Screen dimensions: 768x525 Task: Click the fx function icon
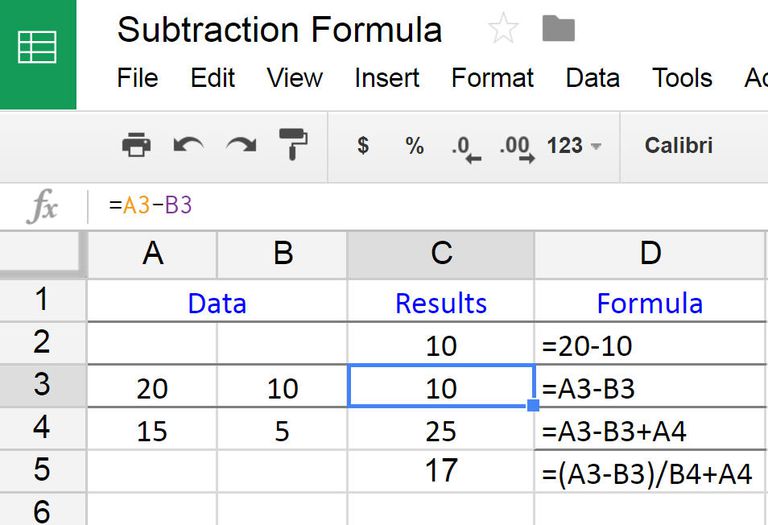[x=43, y=206]
